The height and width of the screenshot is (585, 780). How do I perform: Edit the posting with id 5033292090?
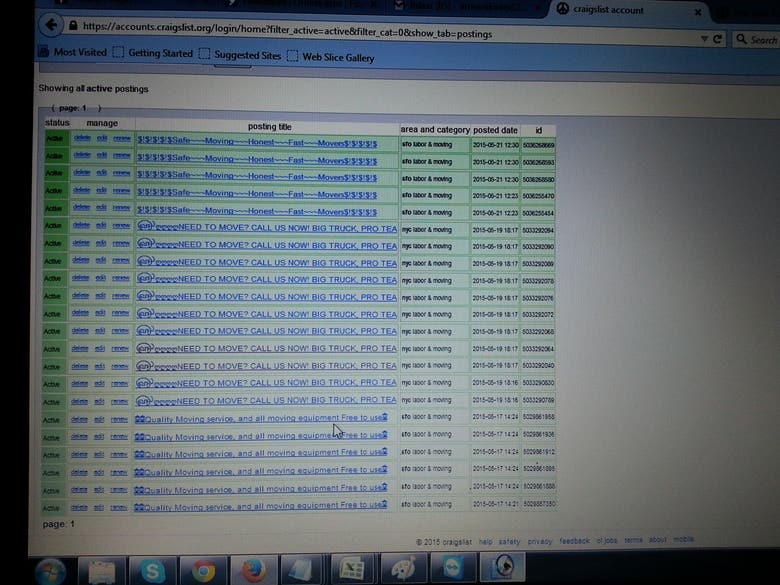pos(101,243)
